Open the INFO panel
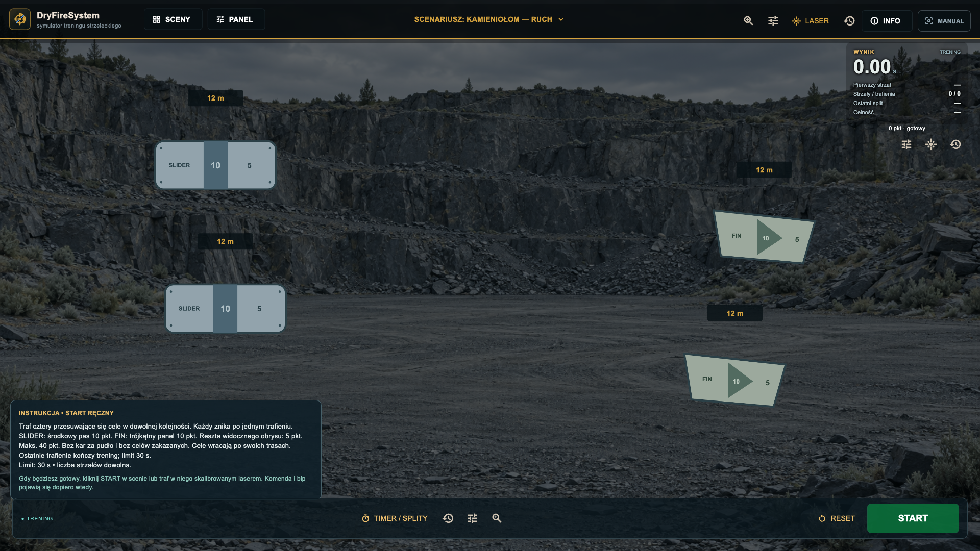This screenshot has height=551, width=980. 887,21
